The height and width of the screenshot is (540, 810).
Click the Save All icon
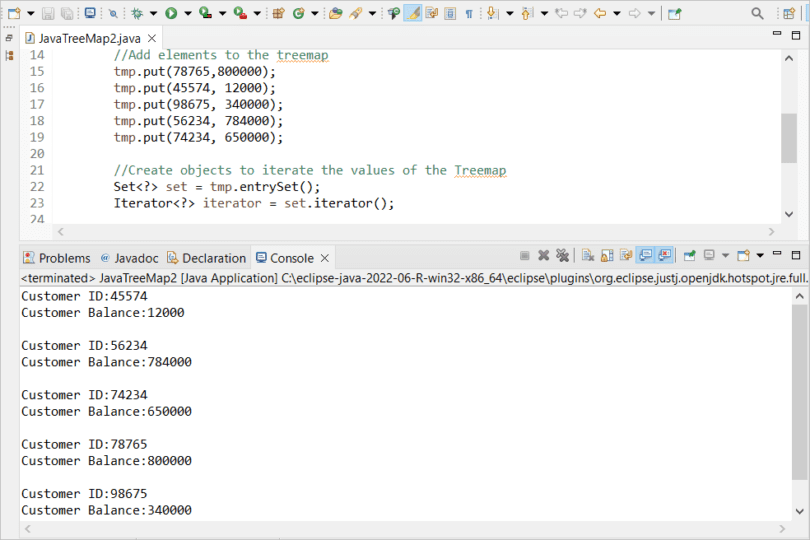(x=67, y=13)
